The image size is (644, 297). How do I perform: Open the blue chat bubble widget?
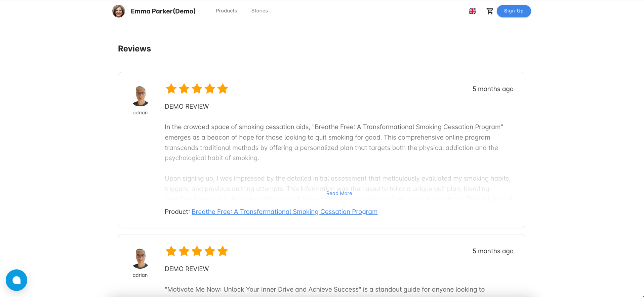pyautogui.click(x=16, y=280)
